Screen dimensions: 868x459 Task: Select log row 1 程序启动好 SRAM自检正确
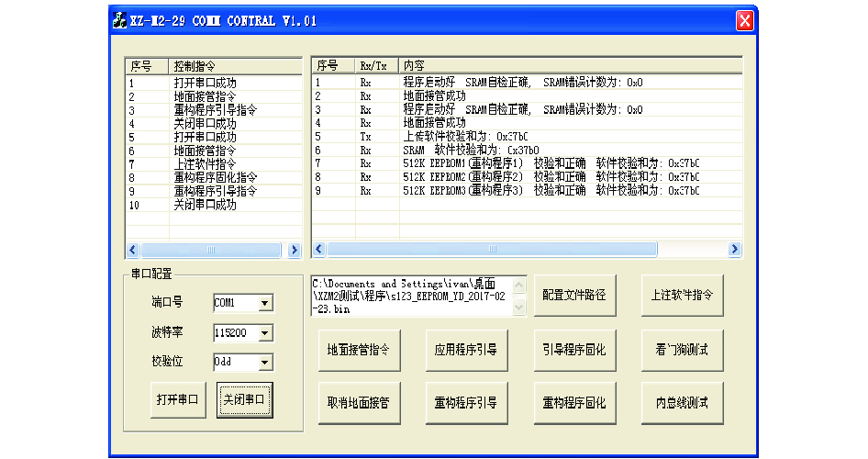pyautogui.click(x=527, y=83)
